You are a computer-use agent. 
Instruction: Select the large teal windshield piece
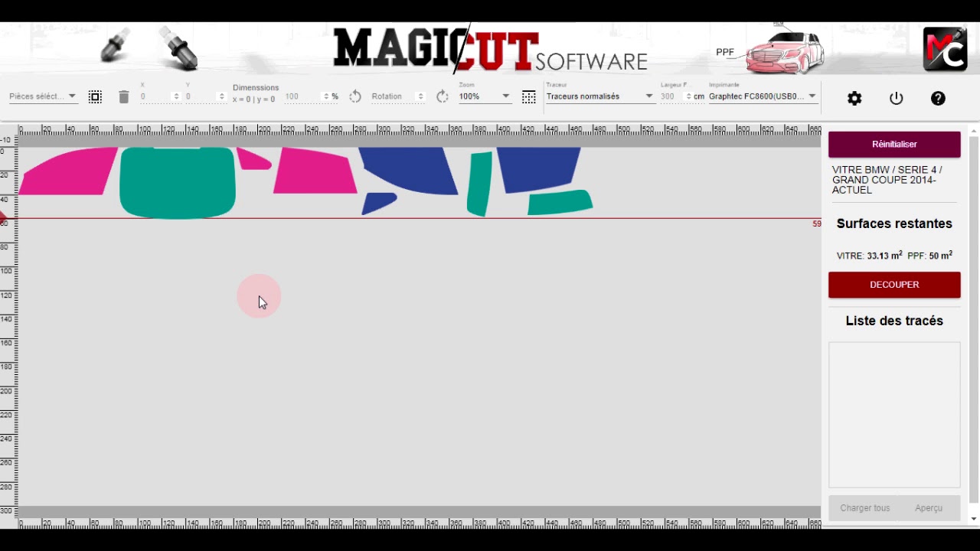(178, 182)
